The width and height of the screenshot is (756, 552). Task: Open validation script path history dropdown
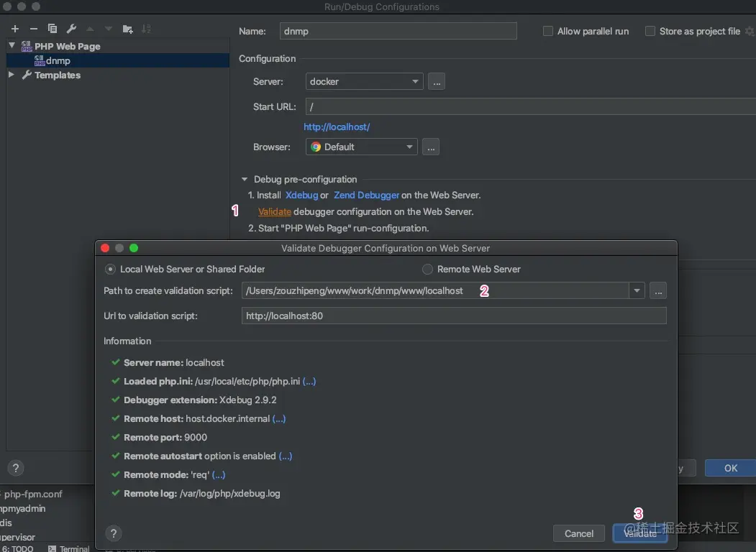tap(637, 291)
